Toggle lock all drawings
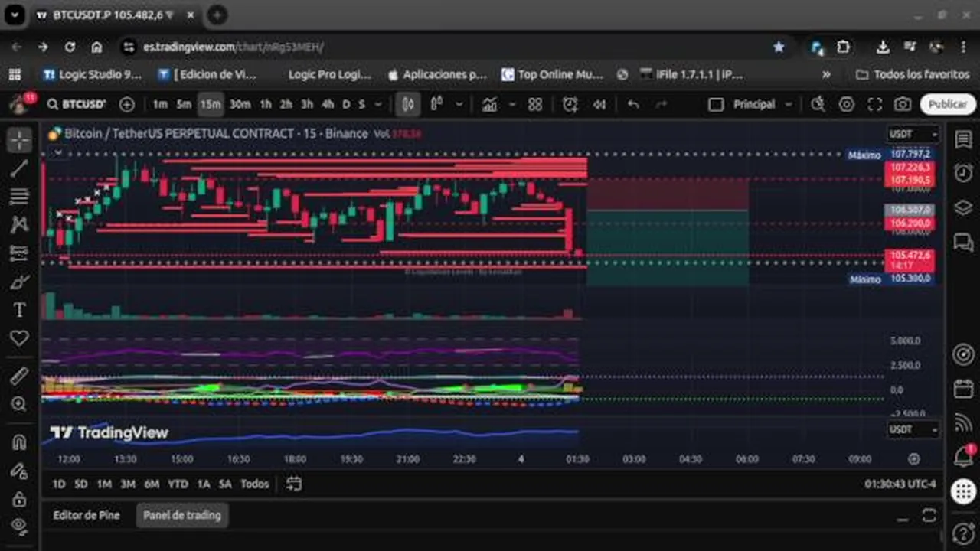This screenshot has width=980, height=551. point(19,498)
